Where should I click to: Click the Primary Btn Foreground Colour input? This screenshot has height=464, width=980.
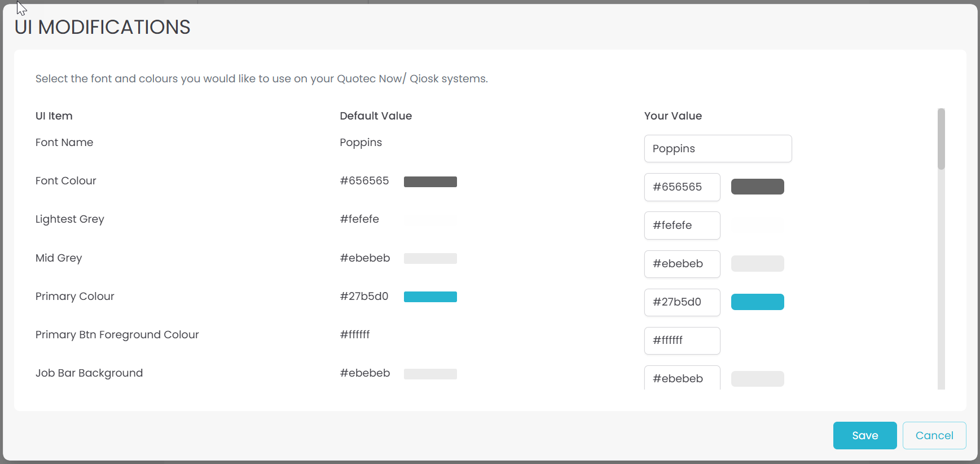click(682, 341)
